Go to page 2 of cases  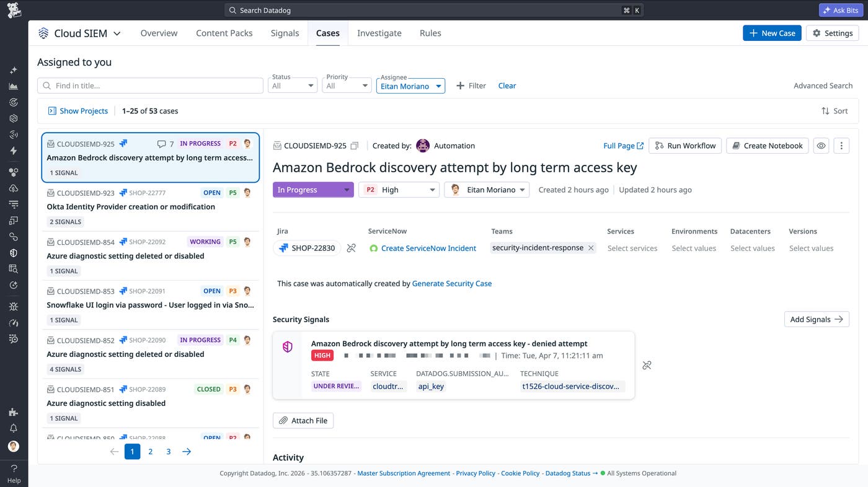[x=150, y=452]
